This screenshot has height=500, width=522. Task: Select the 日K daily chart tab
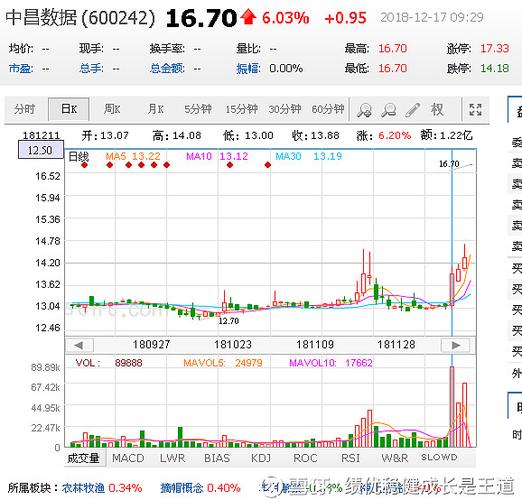(x=69, y=109)
